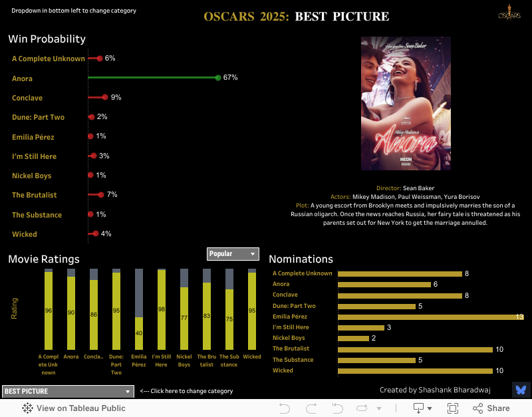This screenshot has height=417, width=532.
Task: Select Conclave rating bar showing 86
Action: click(94, 315)
